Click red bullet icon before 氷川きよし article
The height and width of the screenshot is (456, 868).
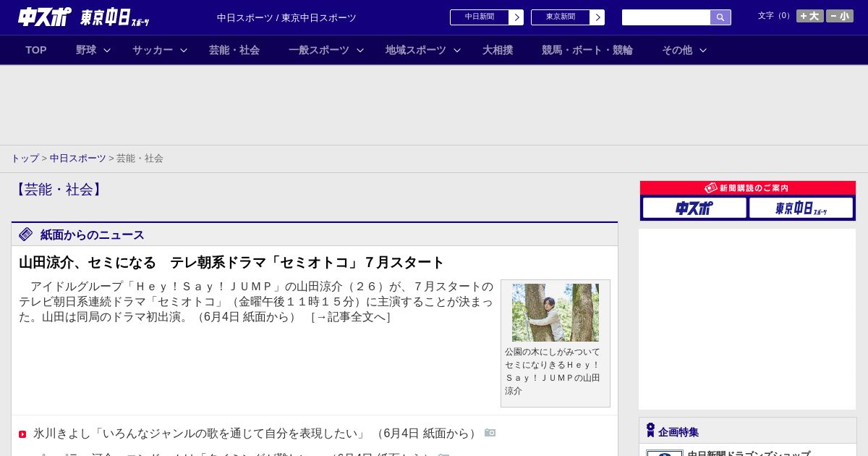pyautogui.click(x=22, y=434)
